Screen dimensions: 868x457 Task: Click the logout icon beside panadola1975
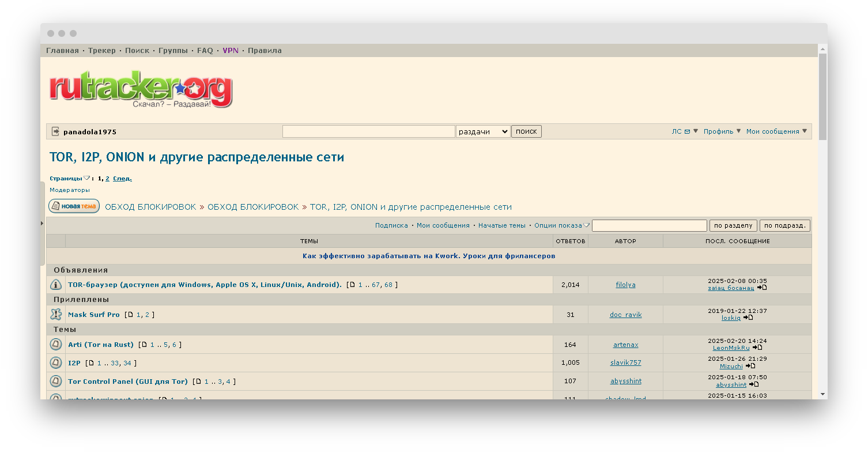click(55, 131)
